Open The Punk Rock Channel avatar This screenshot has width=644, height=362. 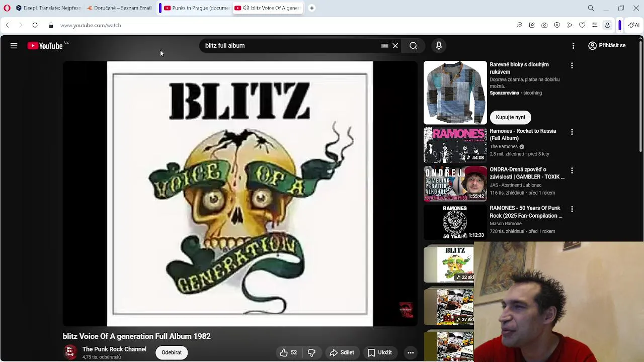pos(70,352)
